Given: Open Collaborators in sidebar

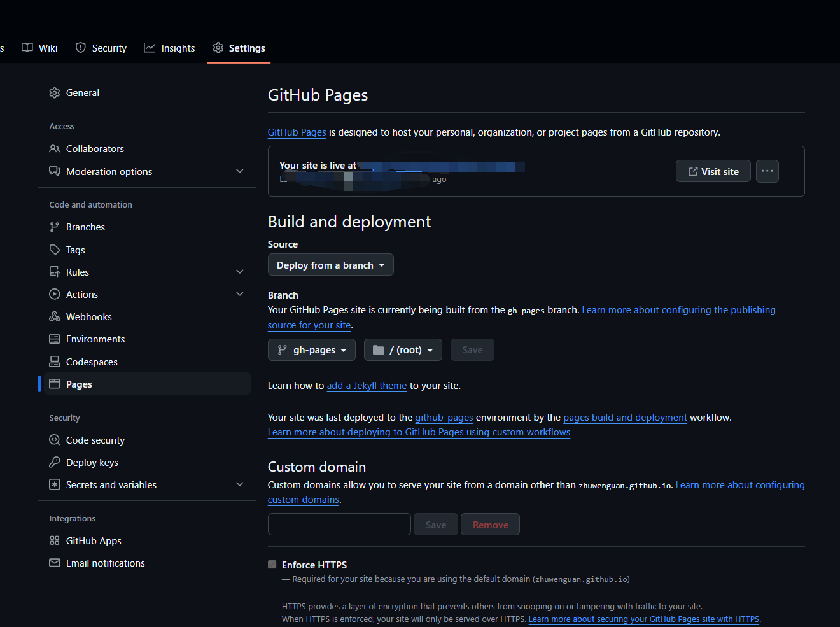Looking at the screenshot, I should (x=147, y=149).
